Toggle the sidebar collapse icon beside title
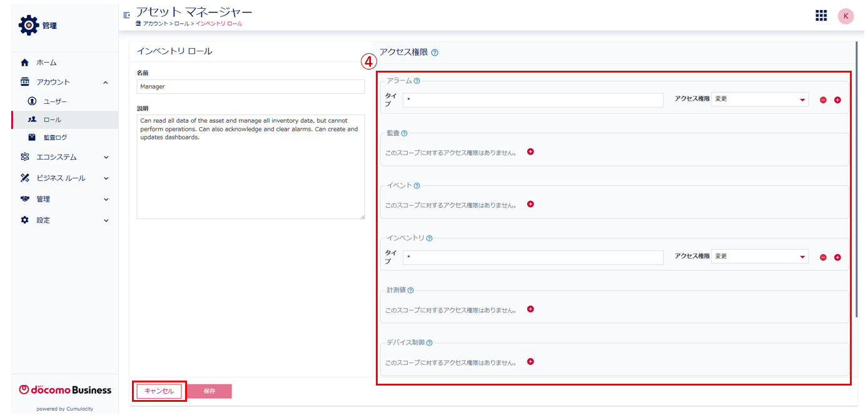Screen dimensions: 868x420 click(x=127, y=14)
